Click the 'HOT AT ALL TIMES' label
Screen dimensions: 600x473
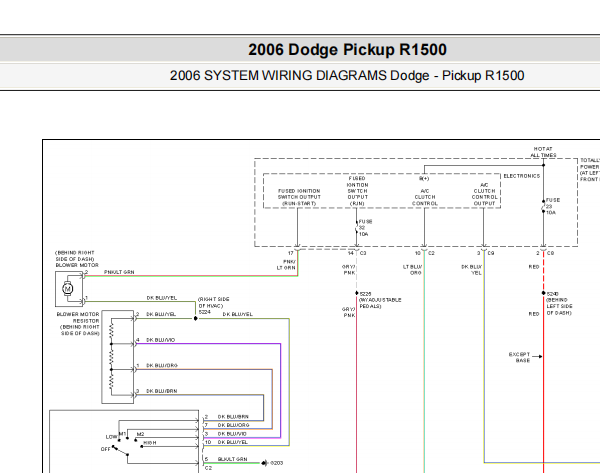coord(543,152)
